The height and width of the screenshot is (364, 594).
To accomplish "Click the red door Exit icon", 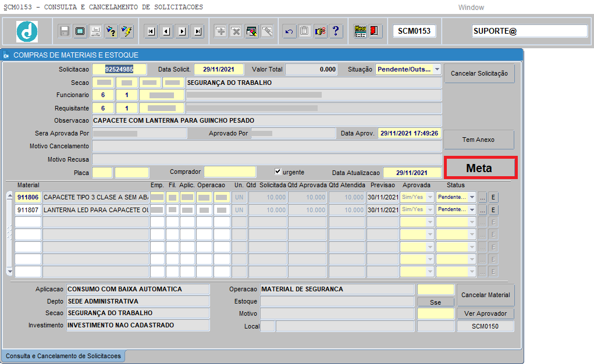I will click(x=375, y=31).
